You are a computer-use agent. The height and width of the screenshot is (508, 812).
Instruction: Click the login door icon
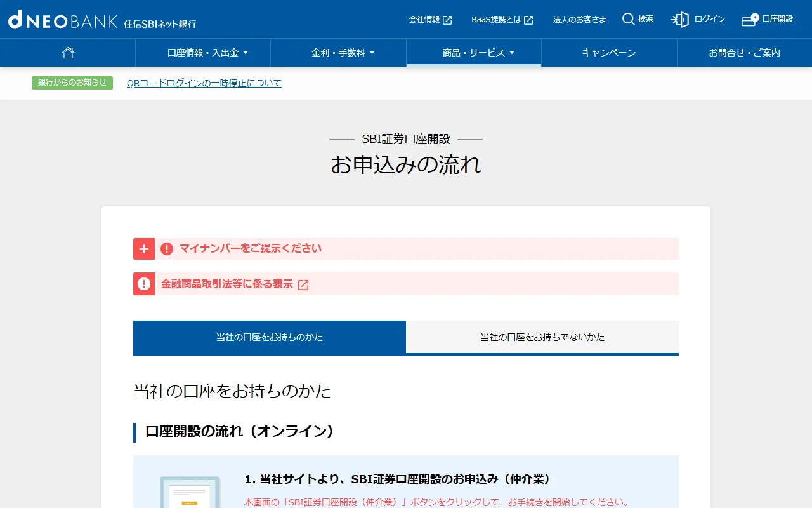pos(679,20)
